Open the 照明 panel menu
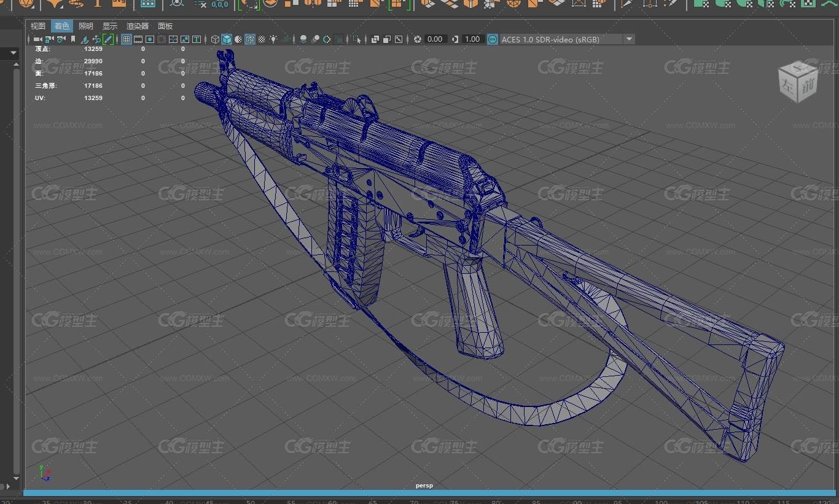 (86, 26)
